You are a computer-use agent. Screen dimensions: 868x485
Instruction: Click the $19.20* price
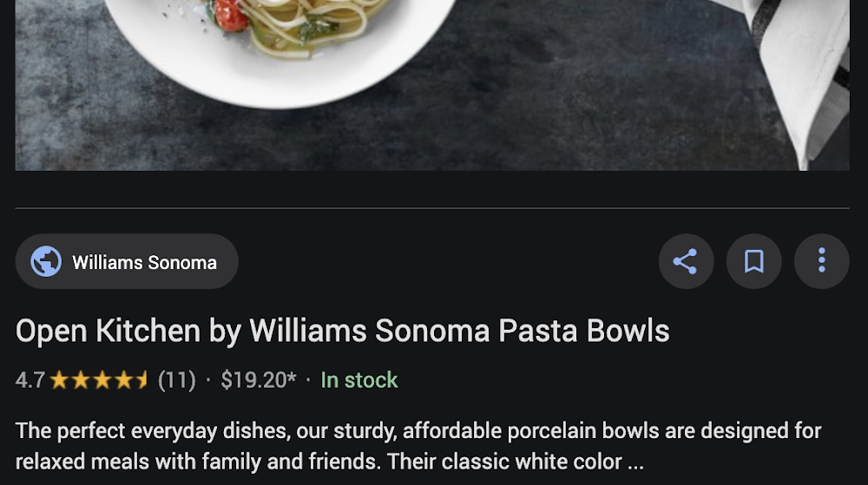click(x=259, y=380)
